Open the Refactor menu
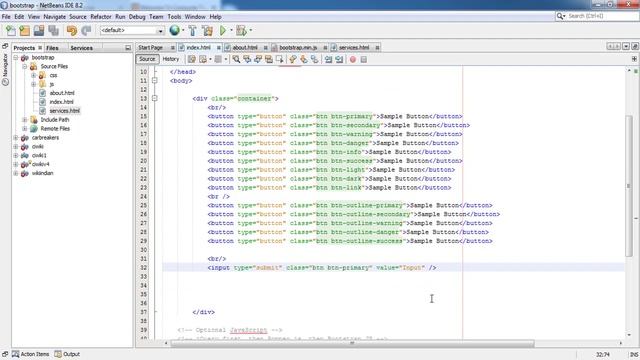The height and width of the screenshot is (360, 640). pyautogui.click(x=101, y=17)
